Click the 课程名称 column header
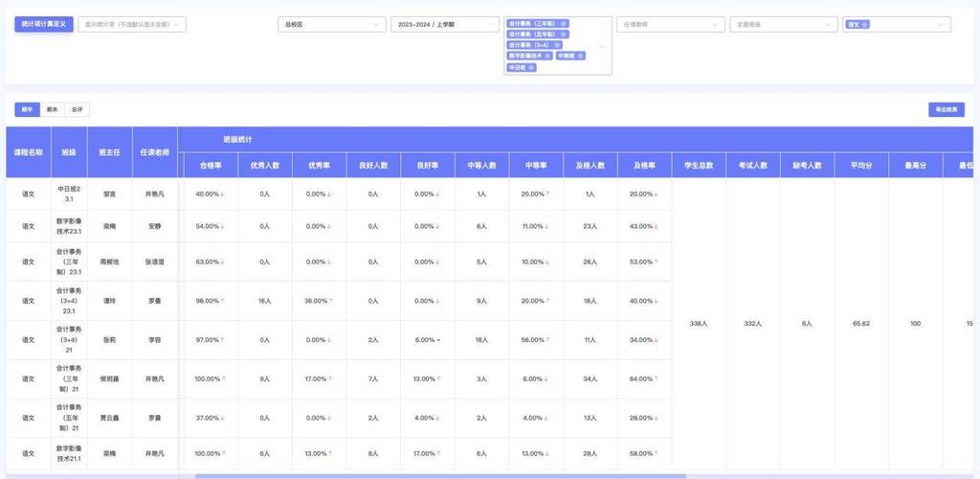 (x=29, y=152)
